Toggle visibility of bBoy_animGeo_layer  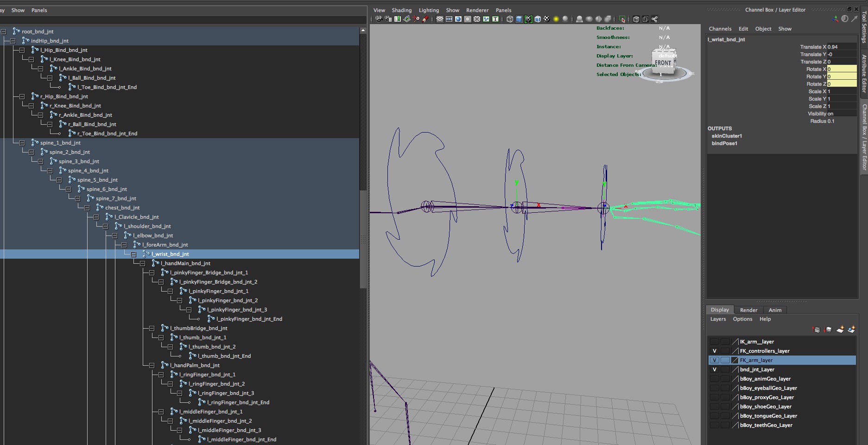714,379
